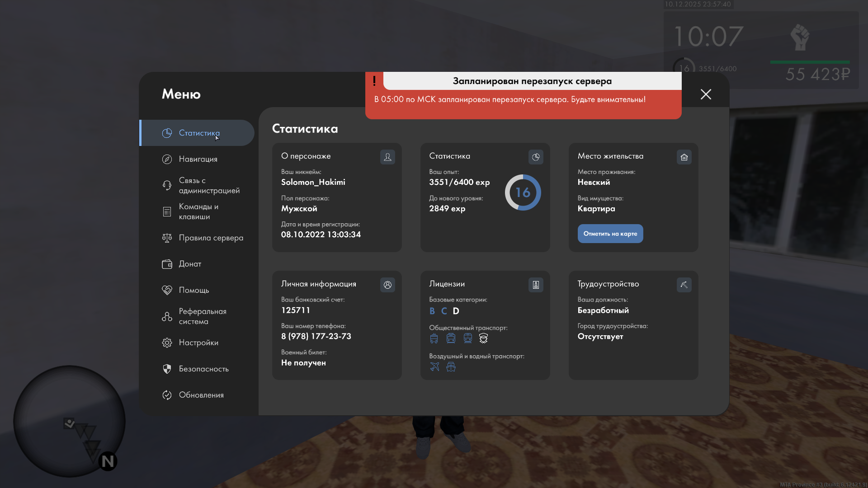
Task: Click the pie chart icon in Статистика card
Action: pyautogui.click(x=536, y=157)
